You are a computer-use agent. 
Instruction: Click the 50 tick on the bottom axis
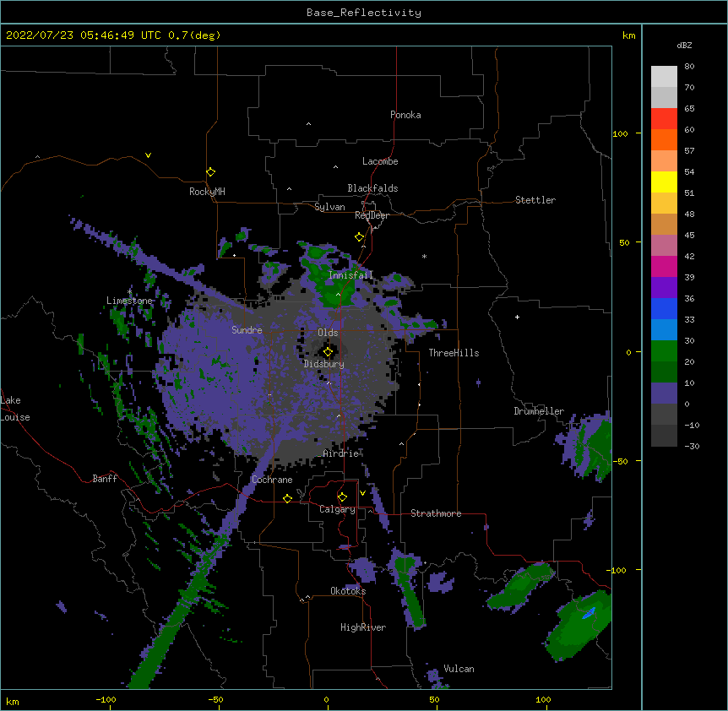(x=434, y=700)
